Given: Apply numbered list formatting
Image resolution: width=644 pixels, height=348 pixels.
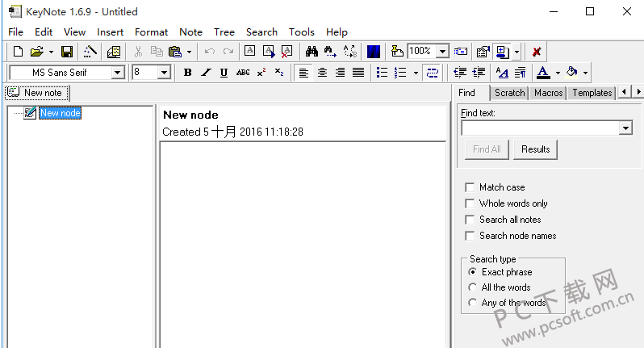Looking at the screenshot, I should 400,73.
